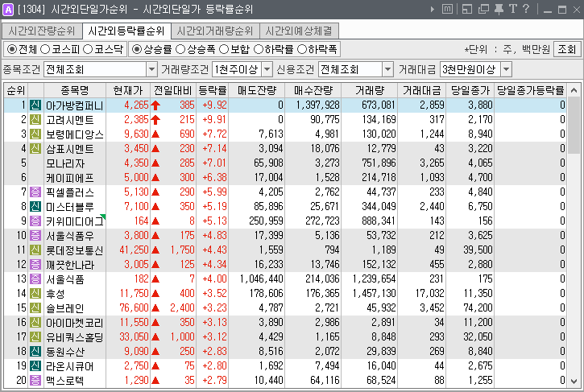Click the 신 badge next to 아가방컴퍼니
The image size is (584, 392).
[35, 105]
